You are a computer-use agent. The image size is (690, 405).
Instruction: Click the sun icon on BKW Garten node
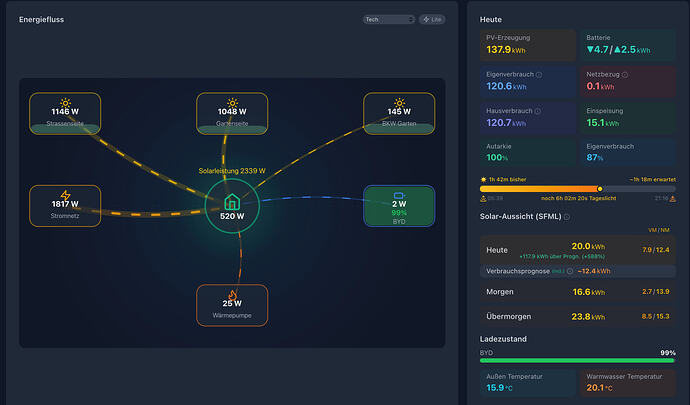(399, 103)
